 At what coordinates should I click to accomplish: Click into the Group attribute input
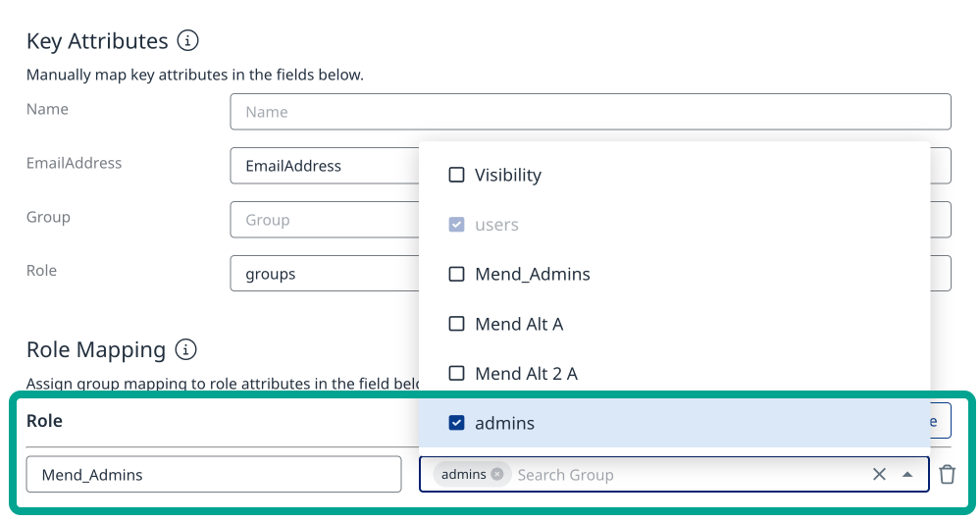(x=324, y=220)
